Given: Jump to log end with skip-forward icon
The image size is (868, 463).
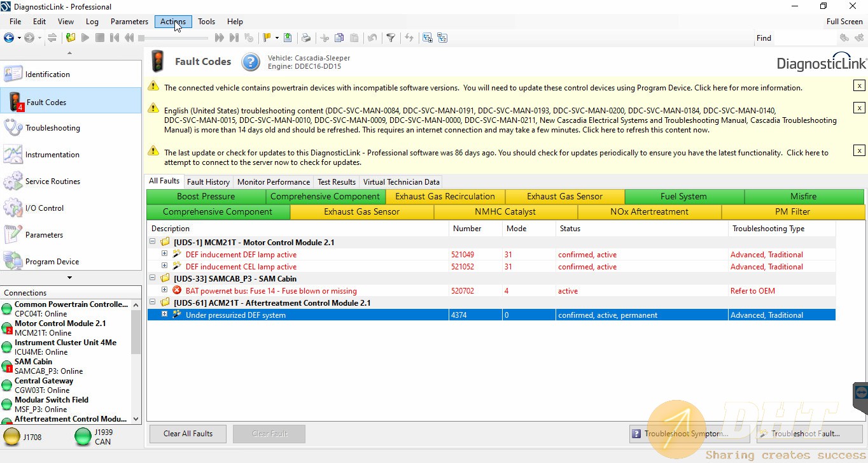Looking at the screenshot, I should (234, 38).
